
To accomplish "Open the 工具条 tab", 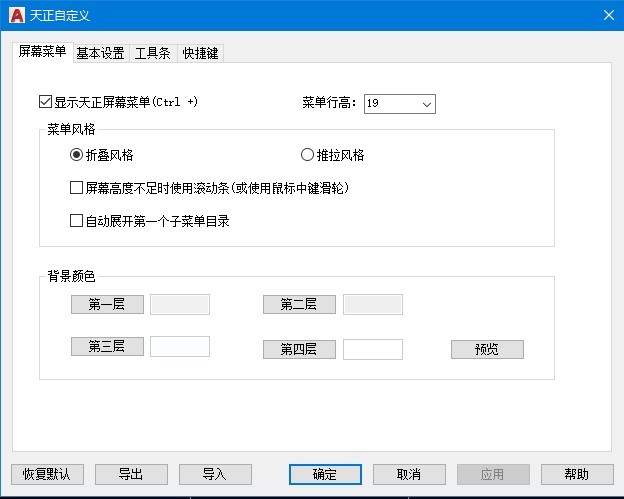I will pos(153,53).
